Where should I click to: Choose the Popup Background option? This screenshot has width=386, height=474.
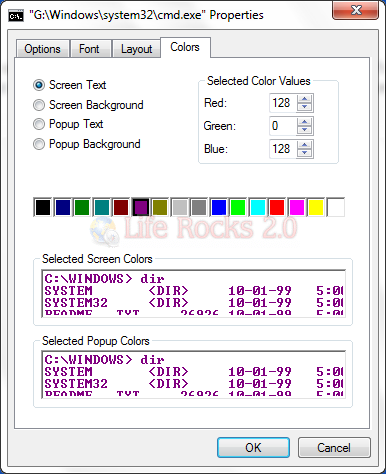click(87, 144)
